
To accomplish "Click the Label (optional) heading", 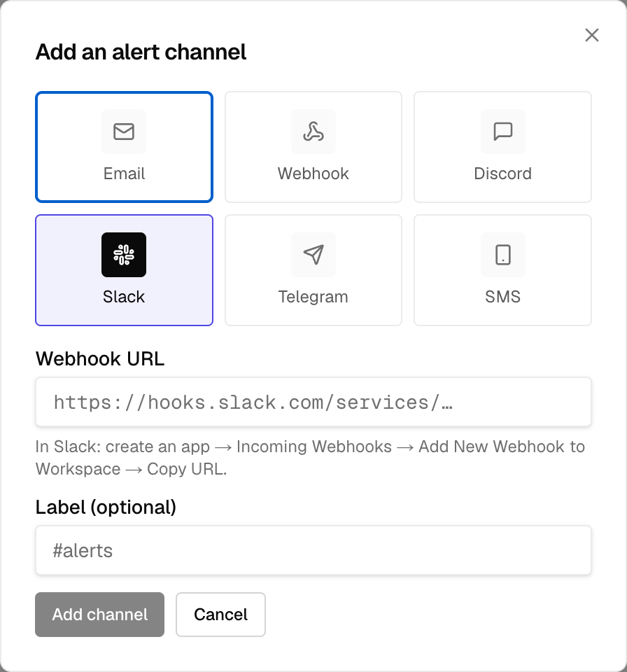I will tap(106, 507).
